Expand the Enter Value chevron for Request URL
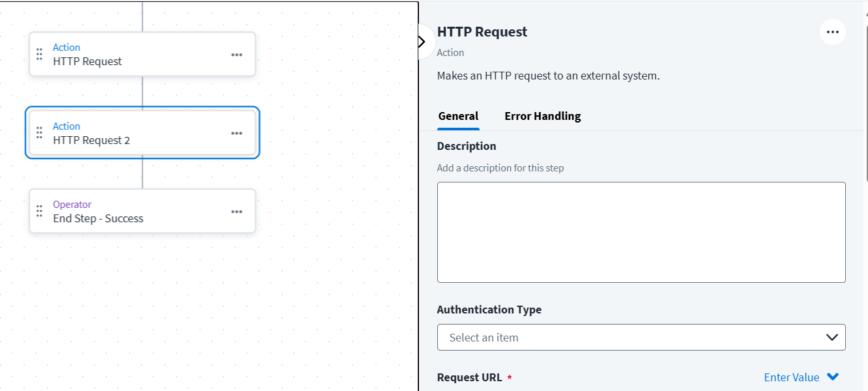The height and width of the screenshot is (391, 868). 832,377
